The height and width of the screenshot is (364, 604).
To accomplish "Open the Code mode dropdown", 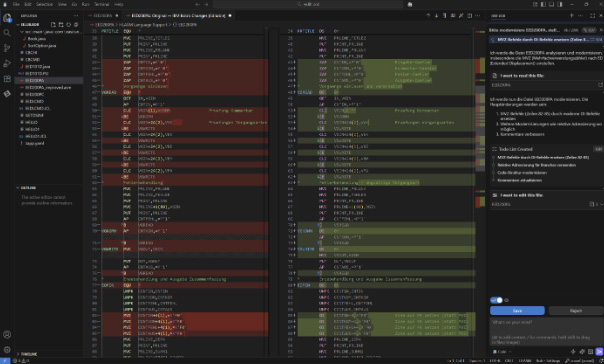I will [502, 352].
